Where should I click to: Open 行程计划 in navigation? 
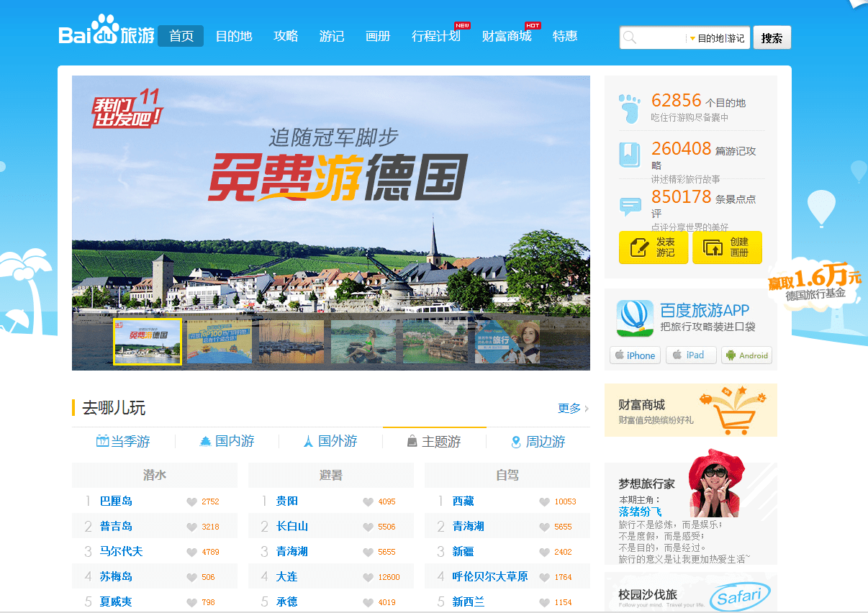[x=436, y=36]
